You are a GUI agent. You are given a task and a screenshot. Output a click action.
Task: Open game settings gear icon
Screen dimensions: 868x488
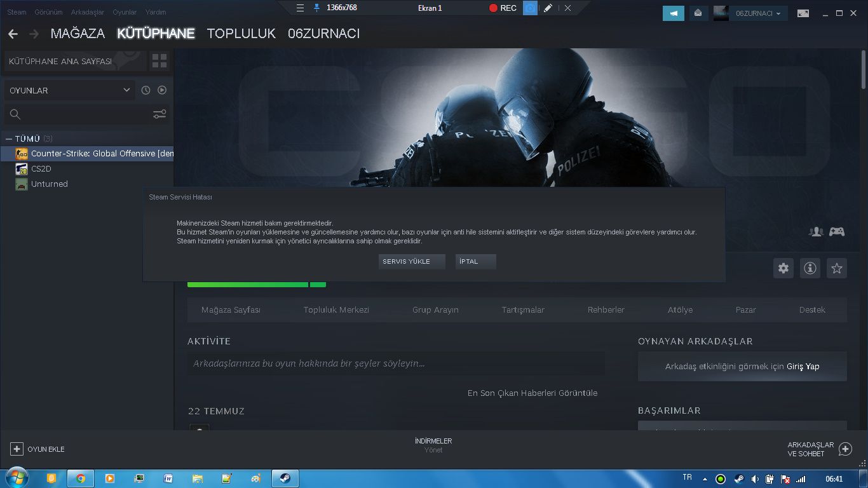(783, 268)
